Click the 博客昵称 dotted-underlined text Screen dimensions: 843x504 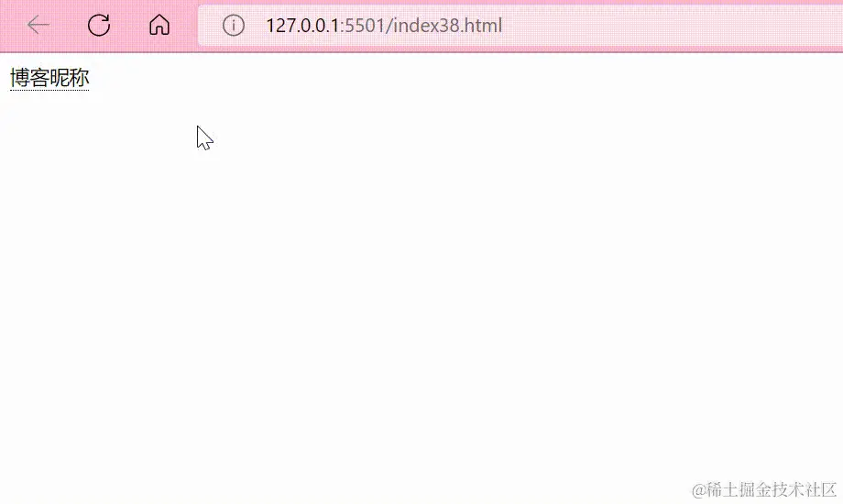[49, 78]
